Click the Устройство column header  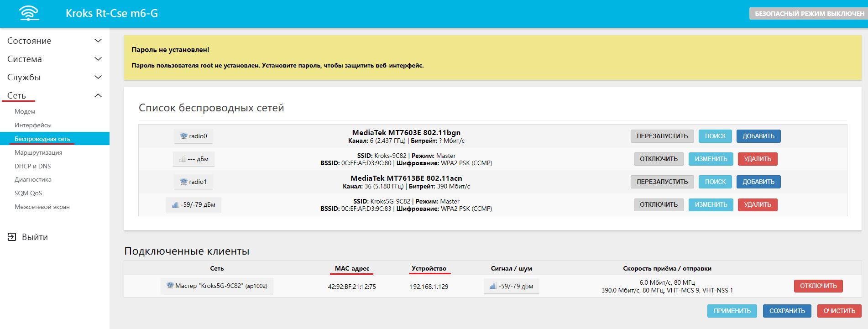[429, 268]
